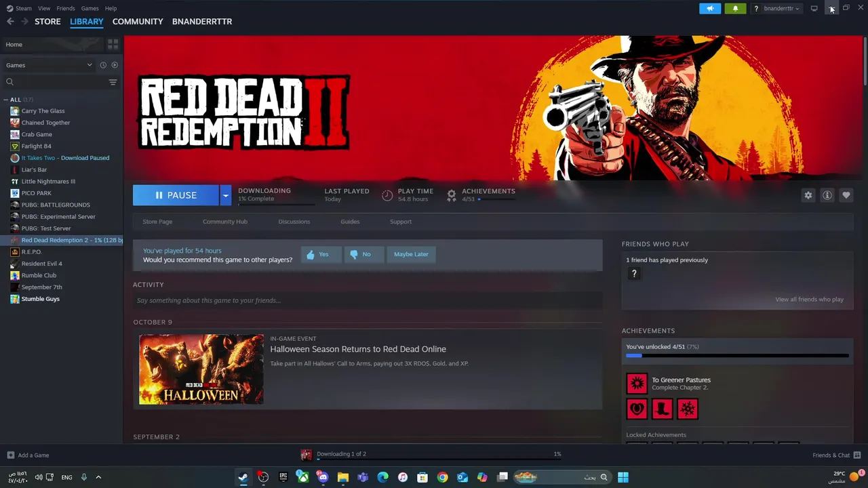Image resolution: width=868 pixels, height=488 pixels.
Task: Select Chained Together in library
Action: 45,123
